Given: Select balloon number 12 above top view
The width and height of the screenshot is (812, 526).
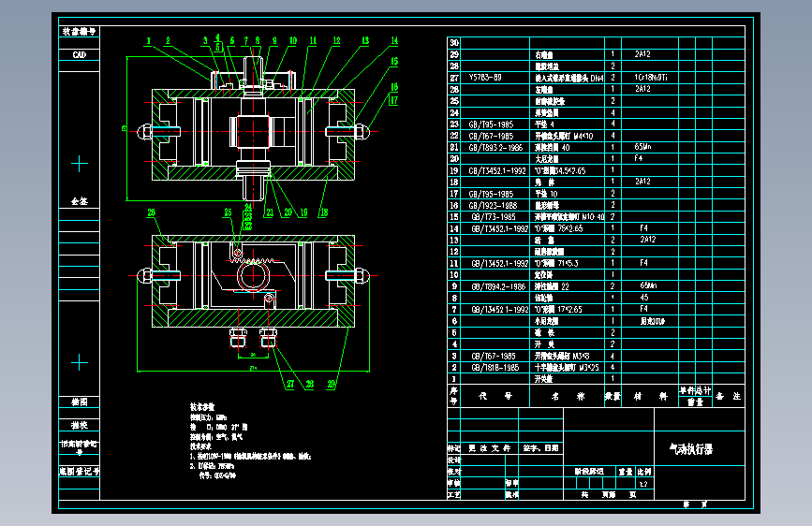Looking at the screenshot, I should pos(336,41).
